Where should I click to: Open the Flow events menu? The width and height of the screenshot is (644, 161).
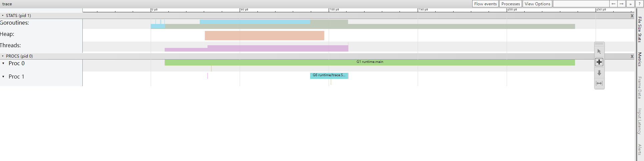(x=485, y=4)
